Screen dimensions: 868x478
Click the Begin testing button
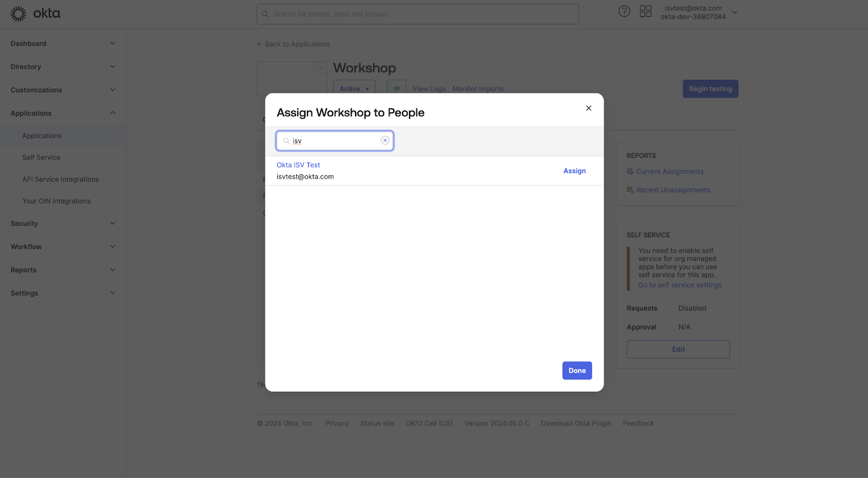711,89
